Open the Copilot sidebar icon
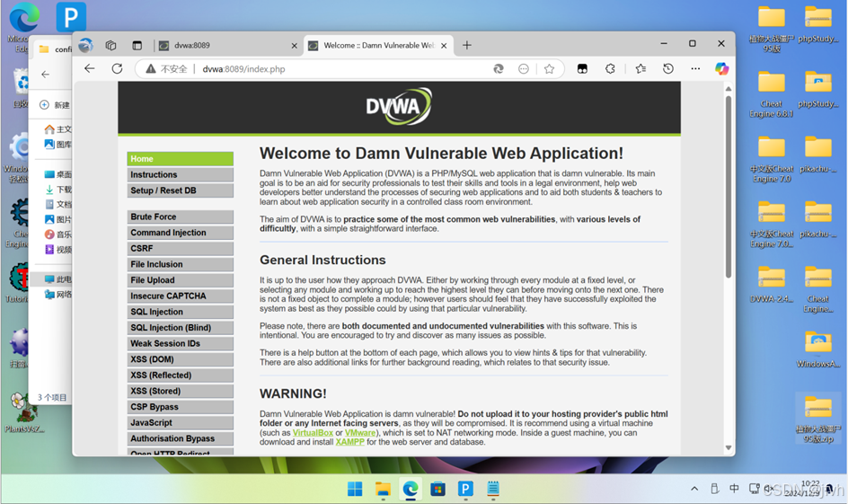Viewport: 848px width, 504px height. tap(721, 68)
